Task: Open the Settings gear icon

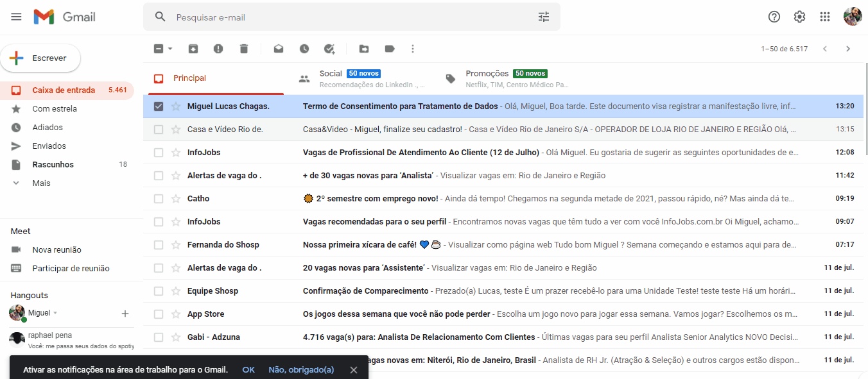Action: [799, 17]
